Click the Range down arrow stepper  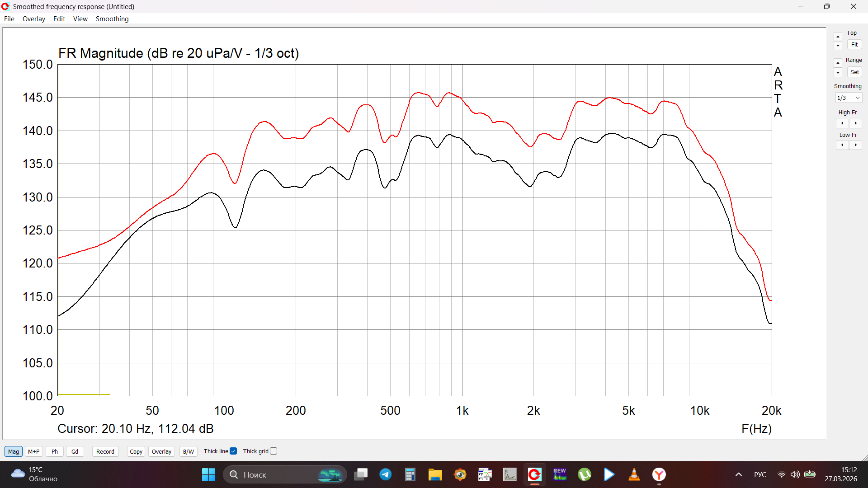point(838,73)
